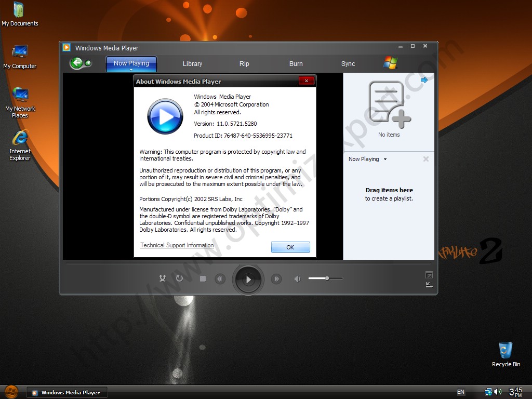The height and width of the screenshot is (399, 532).
Task: Open the Recycle Bin
Action: [x=506, y=354]
